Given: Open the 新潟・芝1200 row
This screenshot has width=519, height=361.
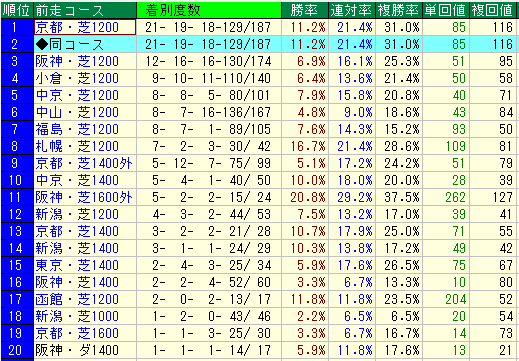Looking at the screenshot, I should pos(258,214).
